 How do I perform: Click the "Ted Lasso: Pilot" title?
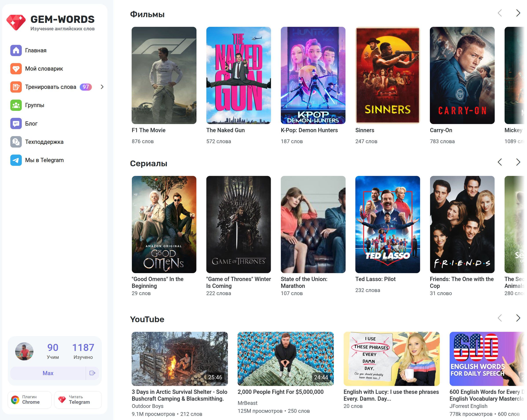tap(375, 279)
